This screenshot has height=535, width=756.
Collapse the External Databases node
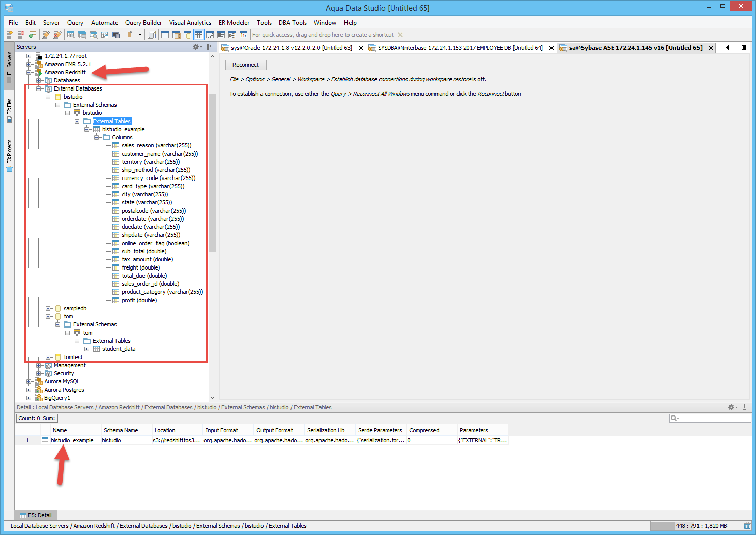click(39, 88)
